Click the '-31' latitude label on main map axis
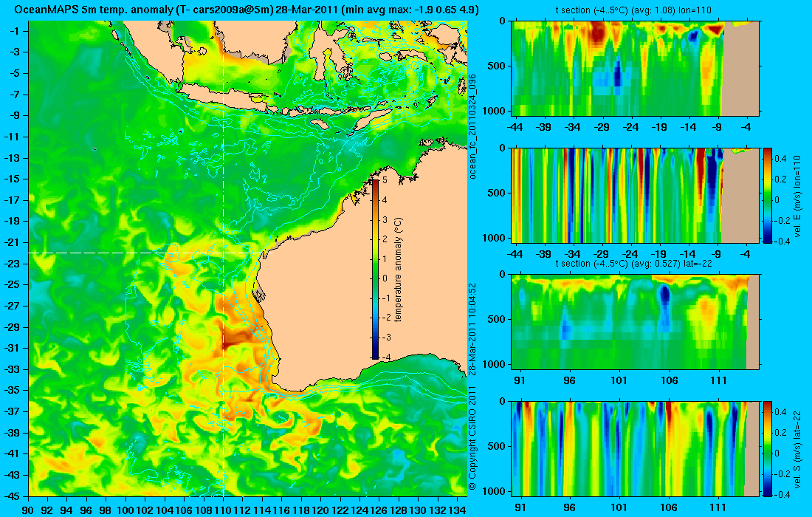Image resolution: width=812 pixels, height=517 pixels. click(13, 348)
